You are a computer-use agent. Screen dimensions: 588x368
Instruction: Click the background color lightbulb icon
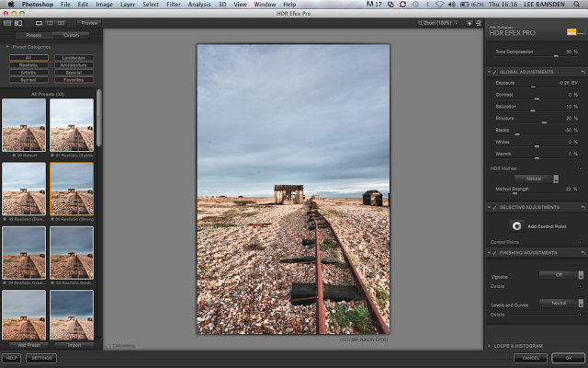(469, 23)
